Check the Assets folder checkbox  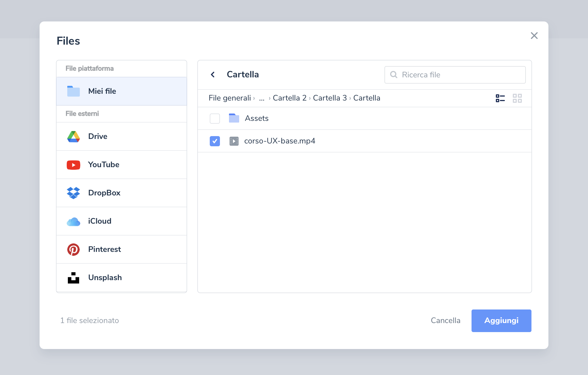pyautogui.click(x=215, y=119)
